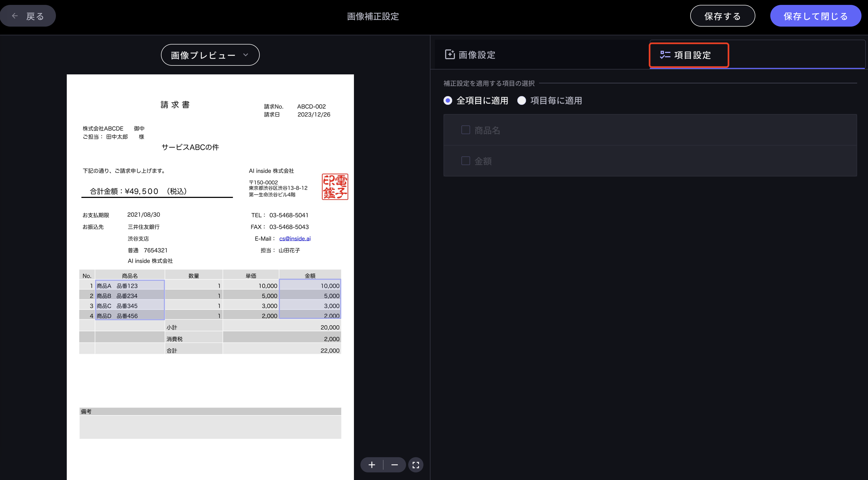Click the fullscreen expand icon

[416, 465]
